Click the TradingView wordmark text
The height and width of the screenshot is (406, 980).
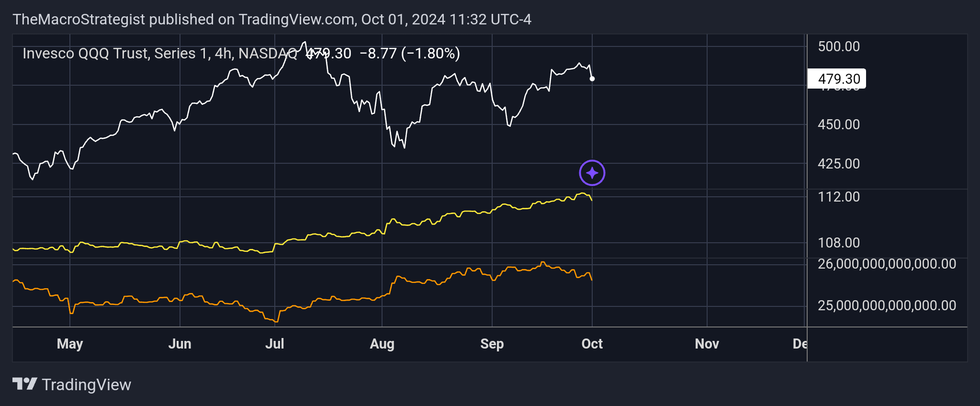click(87, 384)
